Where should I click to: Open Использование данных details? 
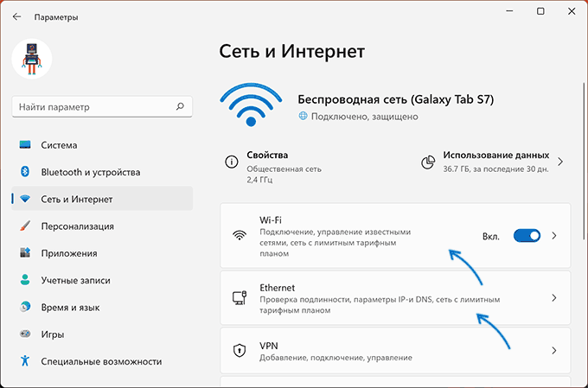tap(492, 162)
